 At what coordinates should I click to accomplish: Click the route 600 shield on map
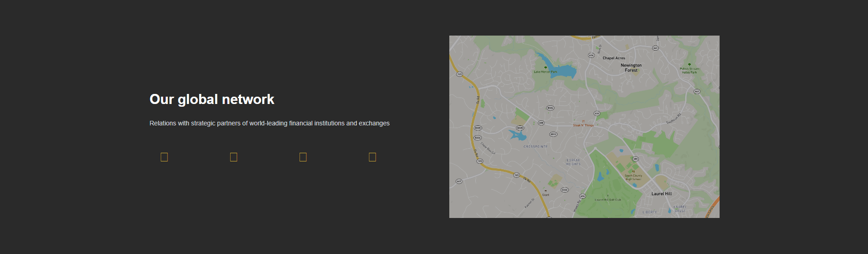[541, 123]
